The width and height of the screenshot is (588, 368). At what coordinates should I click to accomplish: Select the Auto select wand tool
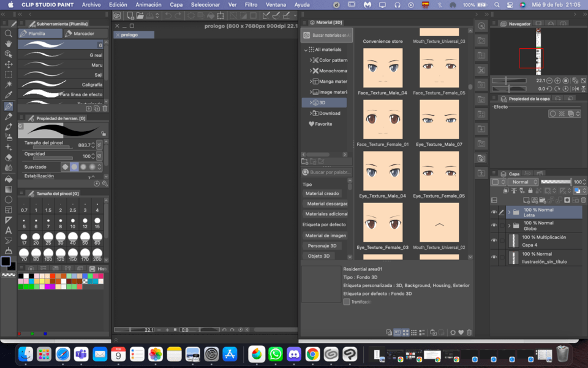tap(8, 85)
